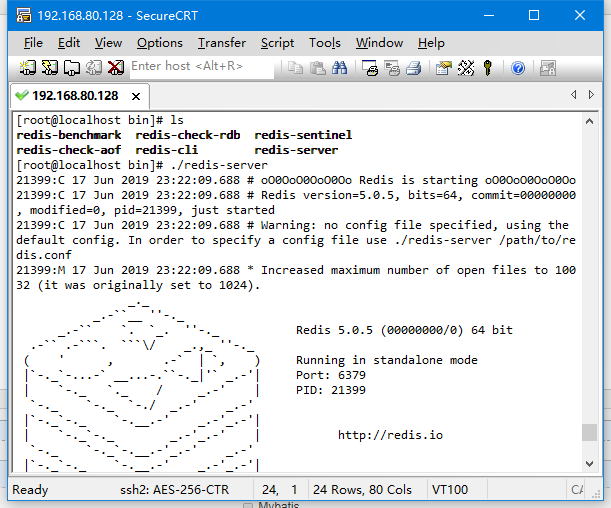The height and width of the screenshot is (508, 611).
Task: Open the Edit menu
Action: 69,43
